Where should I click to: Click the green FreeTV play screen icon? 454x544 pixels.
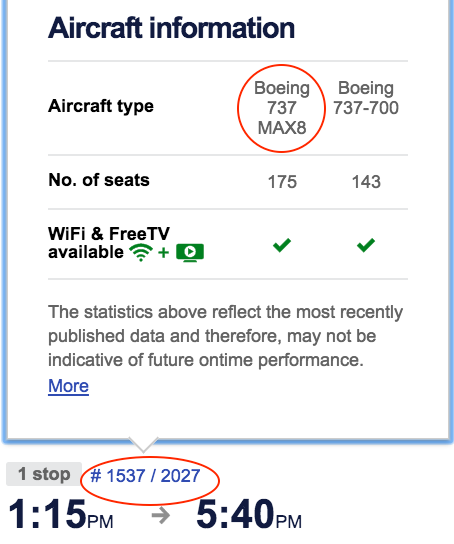190,252
